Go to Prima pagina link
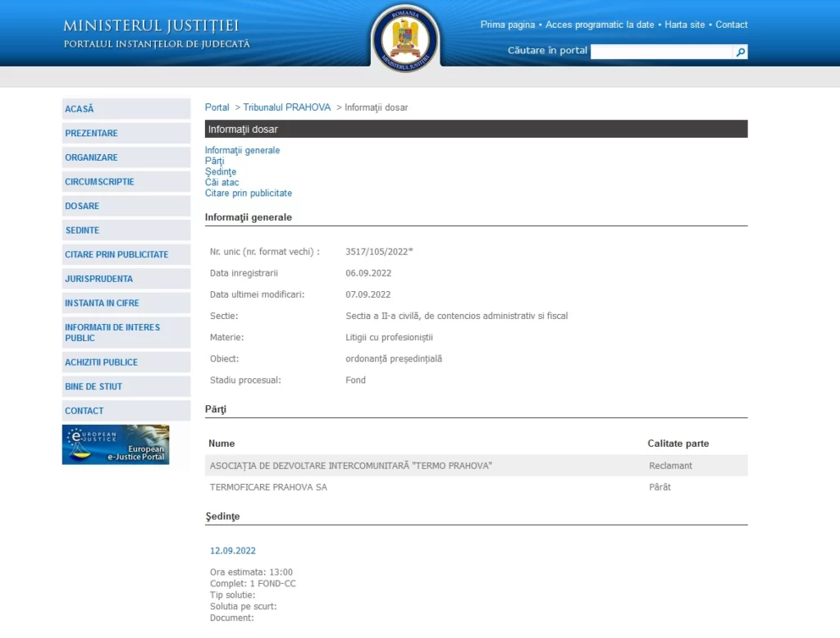840x638 pixels. [x=507, y=25]
